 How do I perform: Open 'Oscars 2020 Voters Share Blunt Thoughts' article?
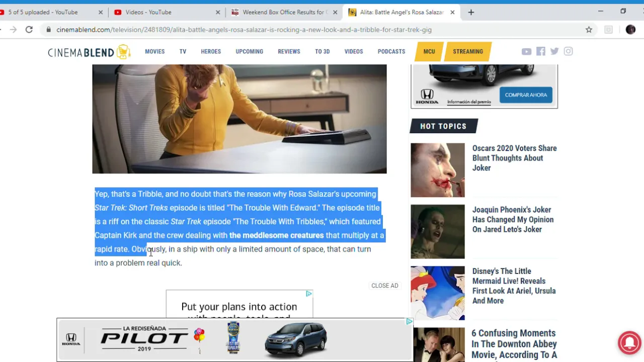514,158
